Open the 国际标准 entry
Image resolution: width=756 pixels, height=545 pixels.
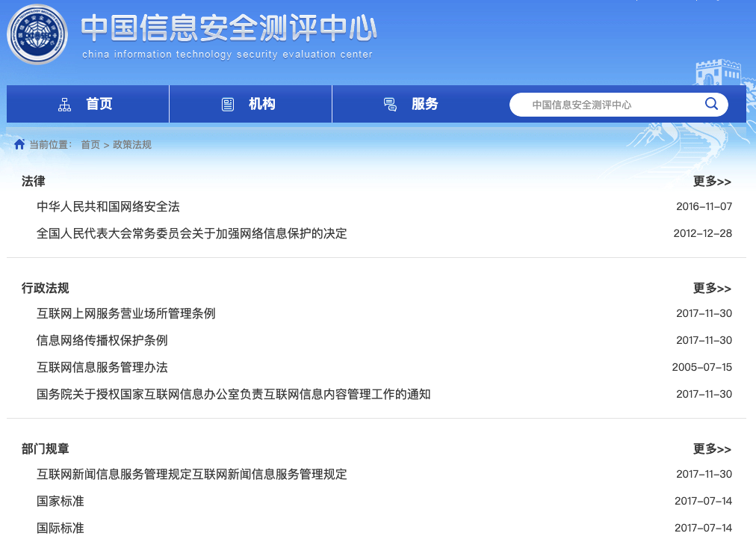pyautogui.click(x=61, y=528)
